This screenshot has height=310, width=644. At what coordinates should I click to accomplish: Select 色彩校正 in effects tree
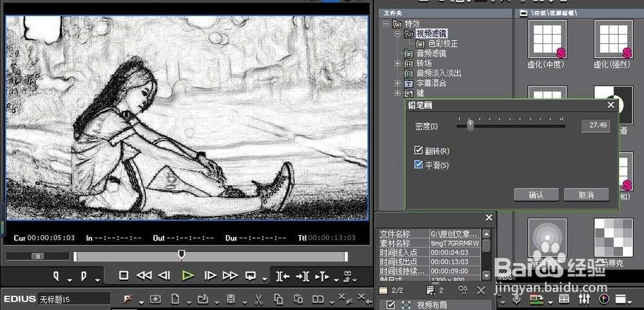pos(443,44)
